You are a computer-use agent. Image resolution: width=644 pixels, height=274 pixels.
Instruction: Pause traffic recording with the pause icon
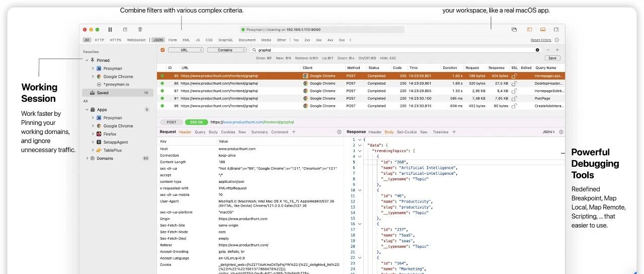point(110,30)
